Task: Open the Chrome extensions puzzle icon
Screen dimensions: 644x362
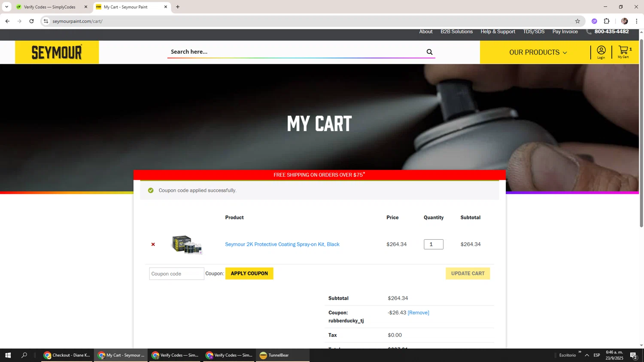Action: coord(607,21)
